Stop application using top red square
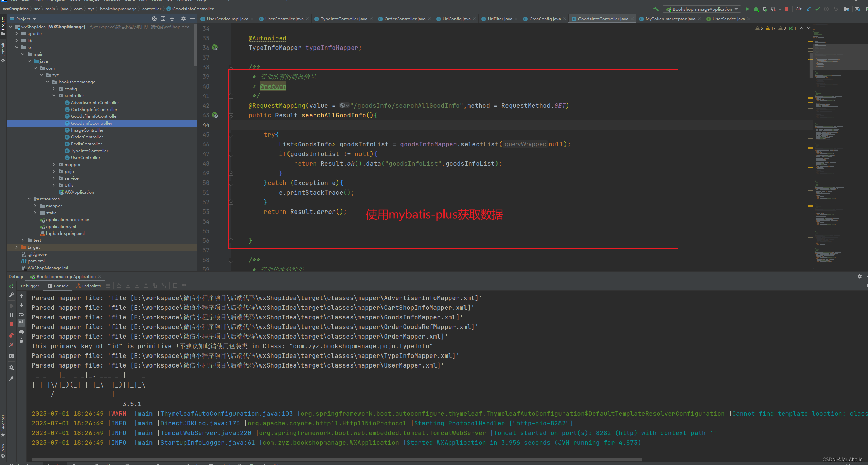868x465 pixels. pyautogui.click(x=787, y=9)
